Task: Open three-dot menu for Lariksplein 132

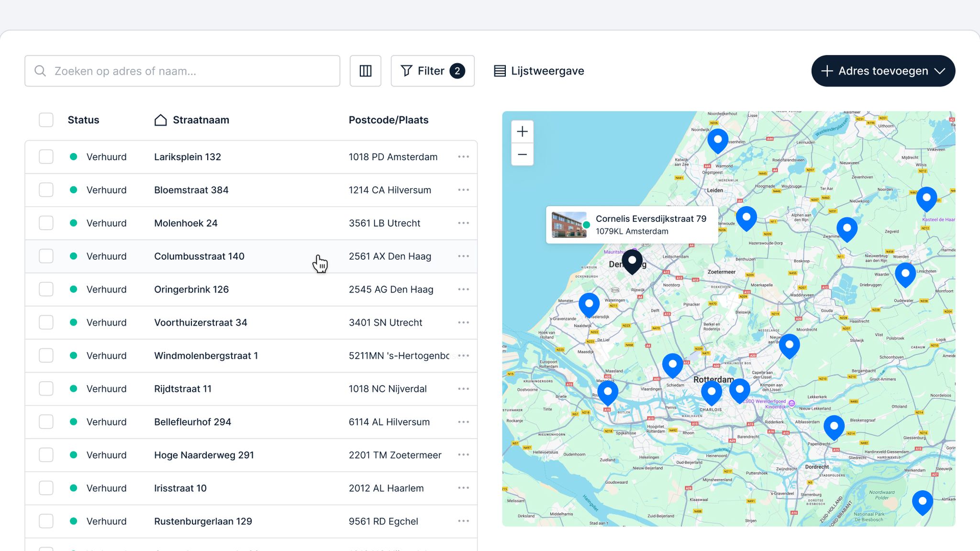Action: point(463,157)
